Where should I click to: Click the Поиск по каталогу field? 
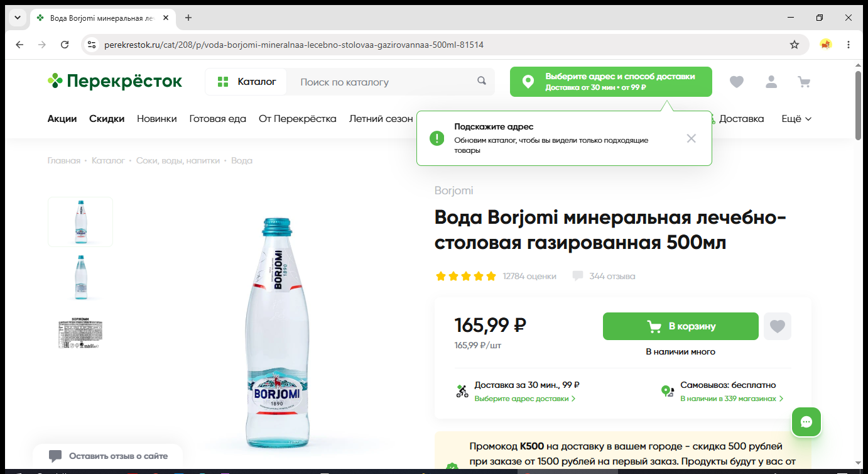pyautogui.click(x=383, y=82)
